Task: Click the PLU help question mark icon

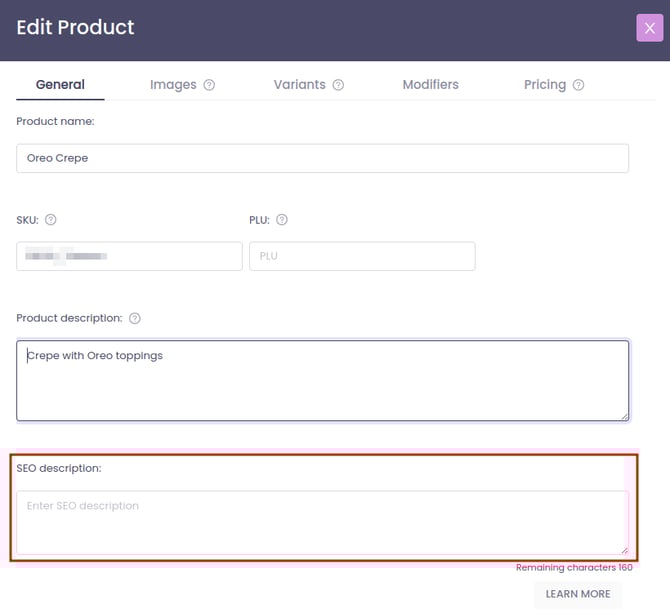Action: coord(282,220)
